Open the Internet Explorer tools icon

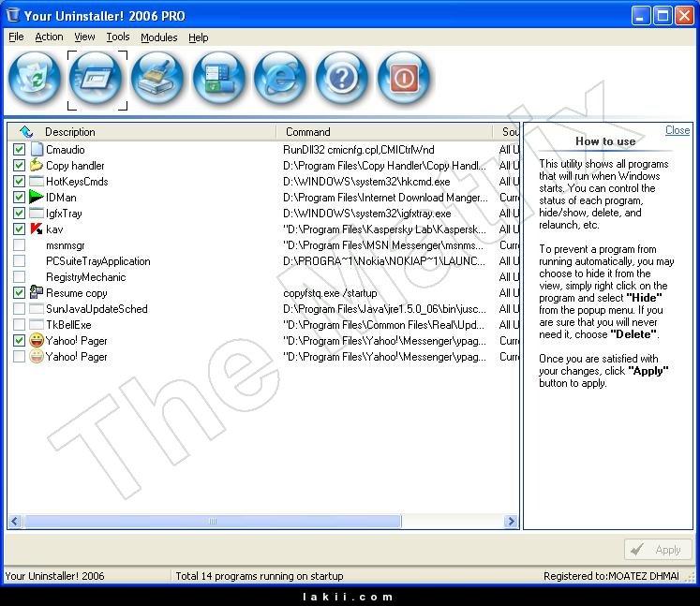click(x=280, y=79)
